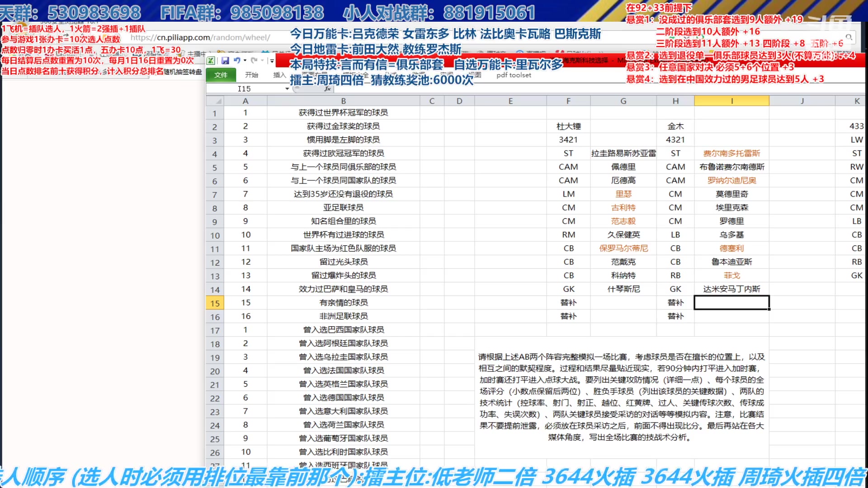The image size is (868, 488).
Task: Click cell '什琴斯尼' in column G
Action: (x=623, y=289)
